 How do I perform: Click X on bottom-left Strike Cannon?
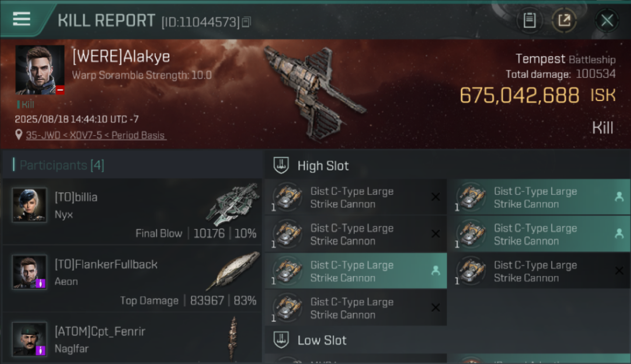(435, 308)
